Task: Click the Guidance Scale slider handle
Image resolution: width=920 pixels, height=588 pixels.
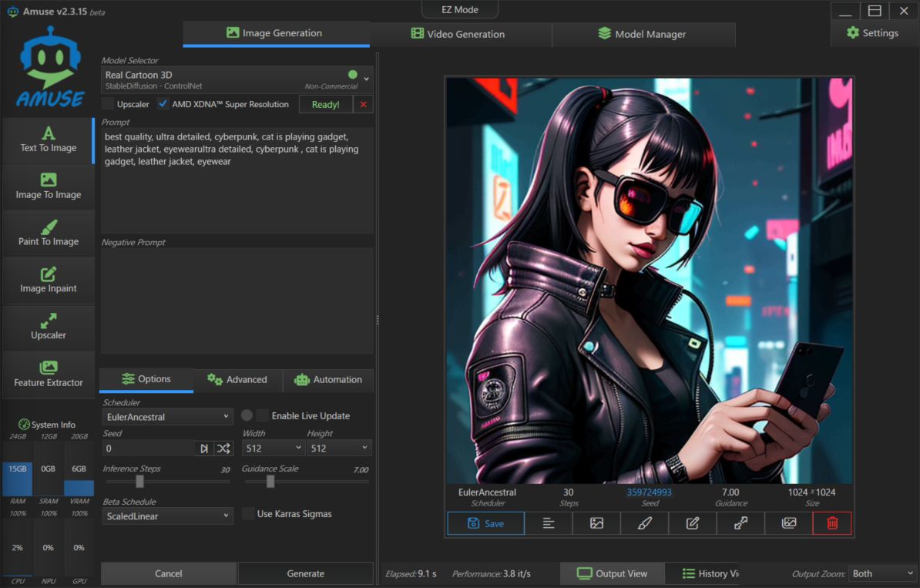Action: point(270,482)
